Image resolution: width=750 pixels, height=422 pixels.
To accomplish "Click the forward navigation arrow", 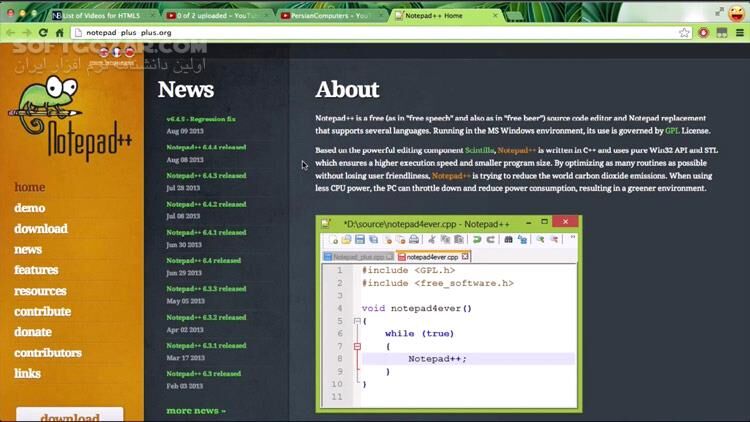I will coord(26,33).
